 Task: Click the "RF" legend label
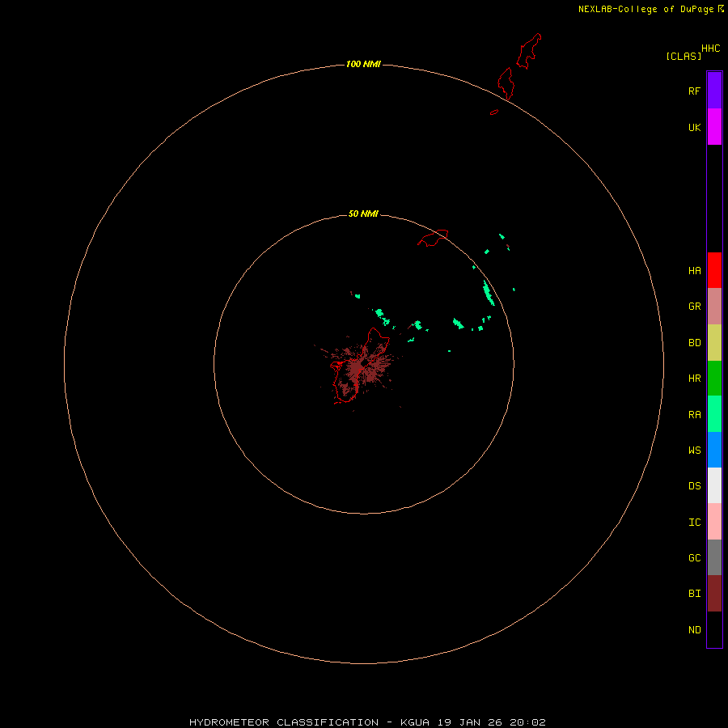coord(694,91)
